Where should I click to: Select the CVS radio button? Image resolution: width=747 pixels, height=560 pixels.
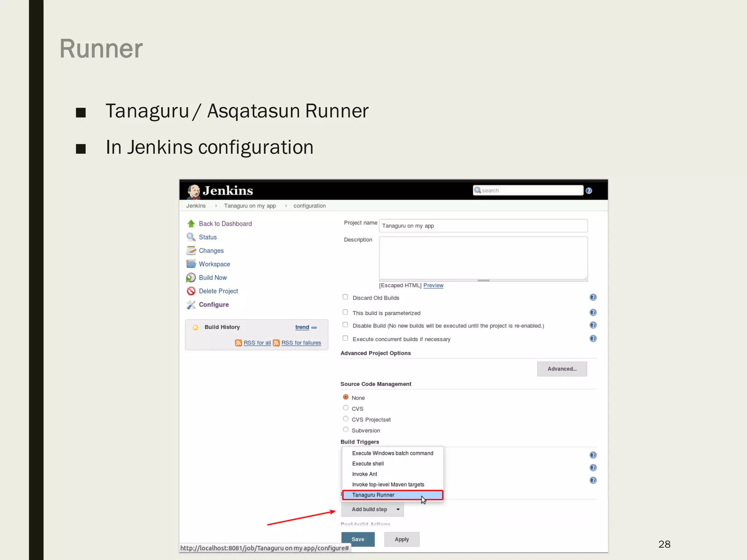pyautogui.click(x=345, y=408)
